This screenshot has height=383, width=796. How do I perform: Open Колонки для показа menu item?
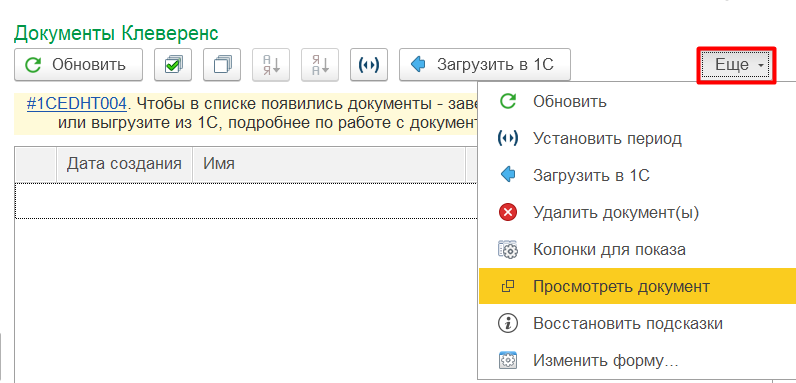637,249
